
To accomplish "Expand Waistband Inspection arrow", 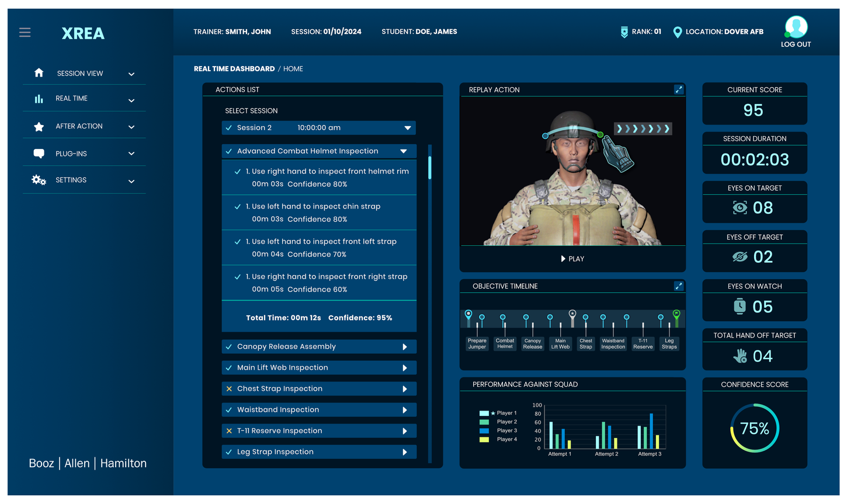I will click(x=405, y=410).
